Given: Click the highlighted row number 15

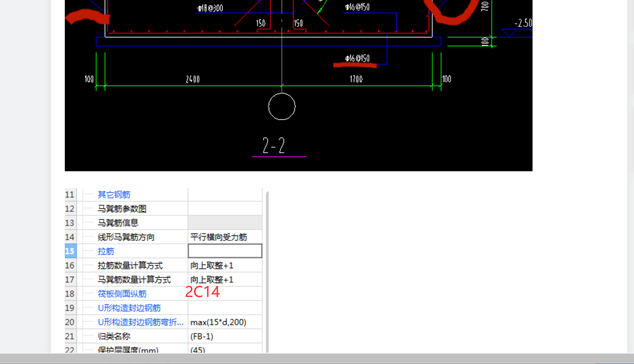Looking at the screenshot, I should (70, 251).
